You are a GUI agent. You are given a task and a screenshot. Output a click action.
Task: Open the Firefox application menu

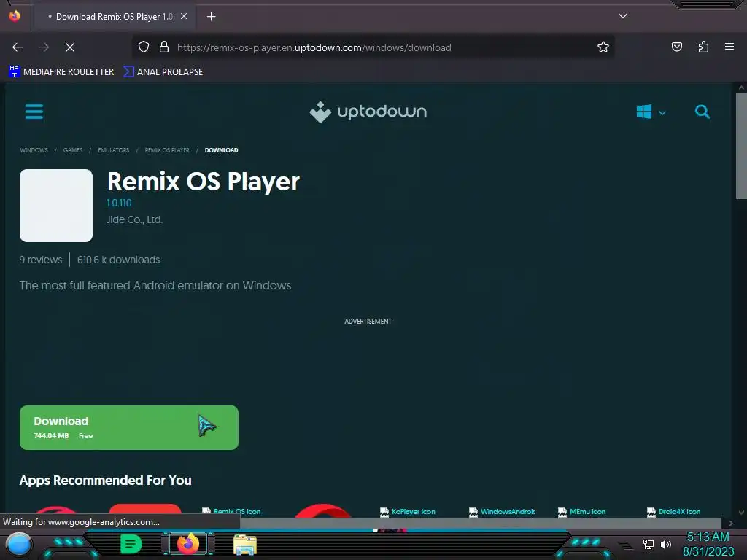729,47
